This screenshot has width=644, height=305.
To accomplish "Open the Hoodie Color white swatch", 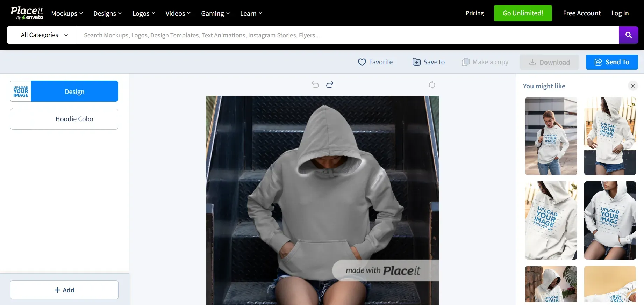I will 21,119.
